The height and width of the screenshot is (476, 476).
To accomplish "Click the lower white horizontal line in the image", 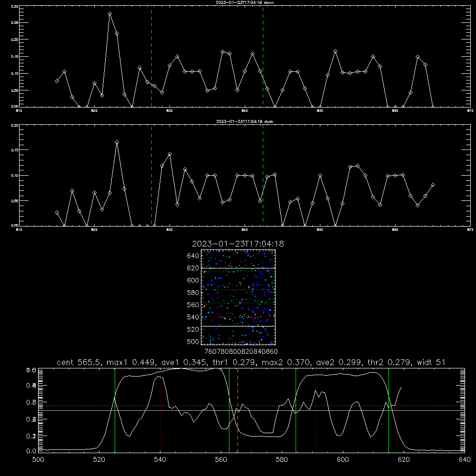I will 238,326.
